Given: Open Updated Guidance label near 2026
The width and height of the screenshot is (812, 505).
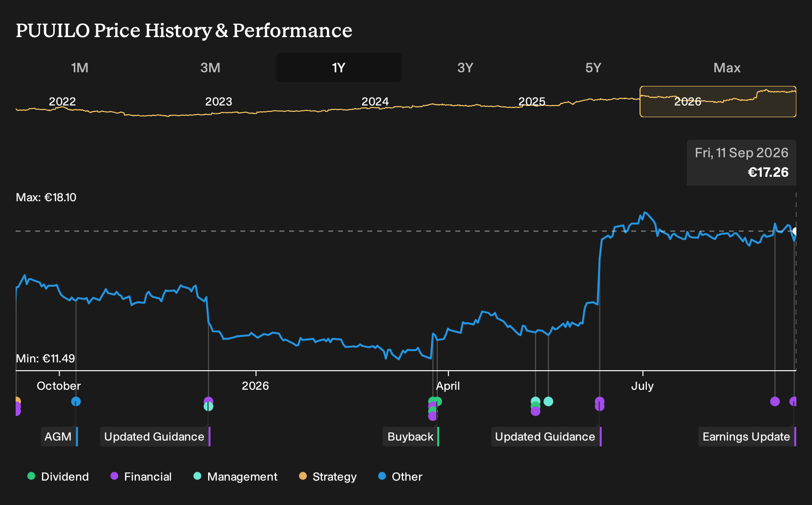Looking at the screenshot, I should tap(155, 437).
